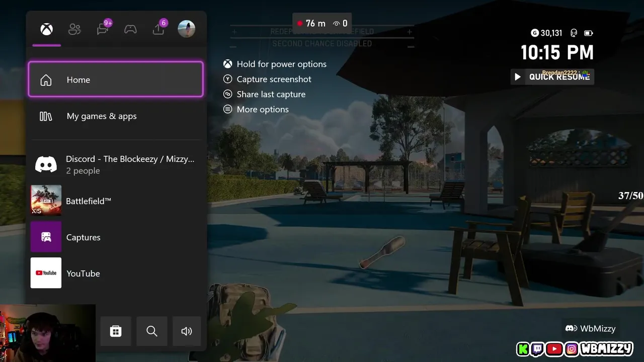Launch Battlefield from recent list
This screenshot has width=644, height=362.
116,201
